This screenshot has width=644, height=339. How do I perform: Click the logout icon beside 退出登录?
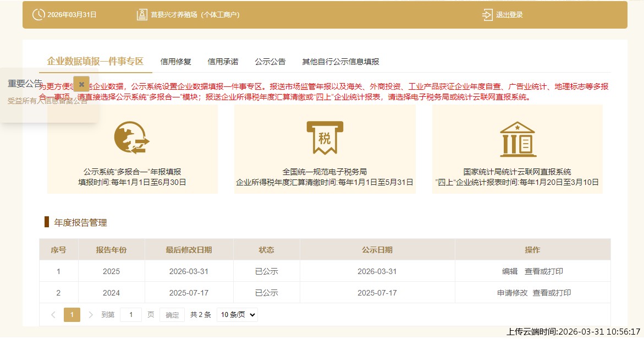[x=487, y=15]
